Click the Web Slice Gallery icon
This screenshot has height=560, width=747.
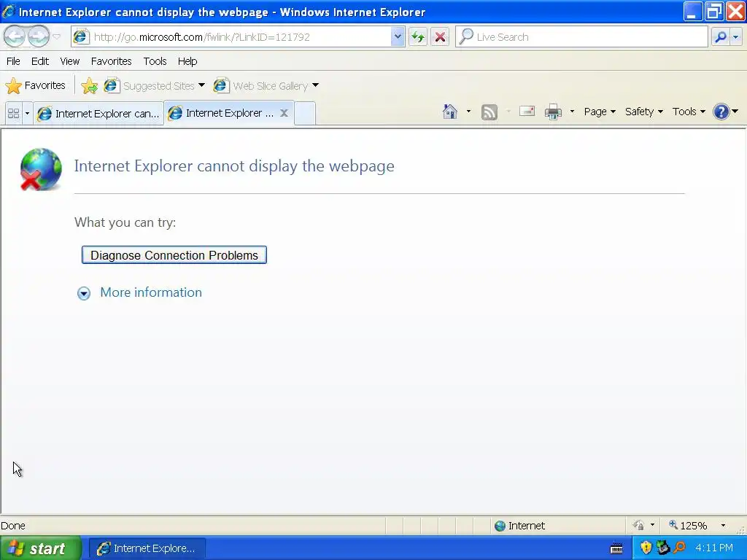(220, 86)
